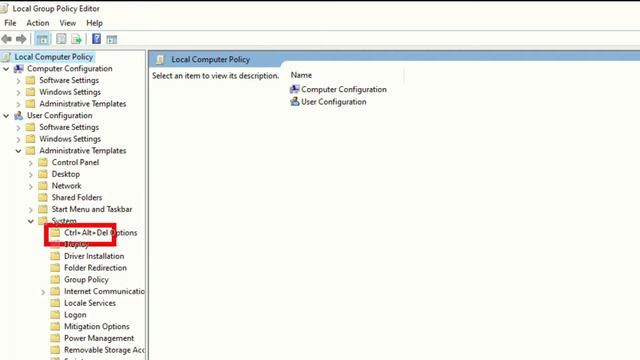Toggle the Show/Hide Action Pane icon
This screenshot has height=360, width=640.
click(111, 39)
